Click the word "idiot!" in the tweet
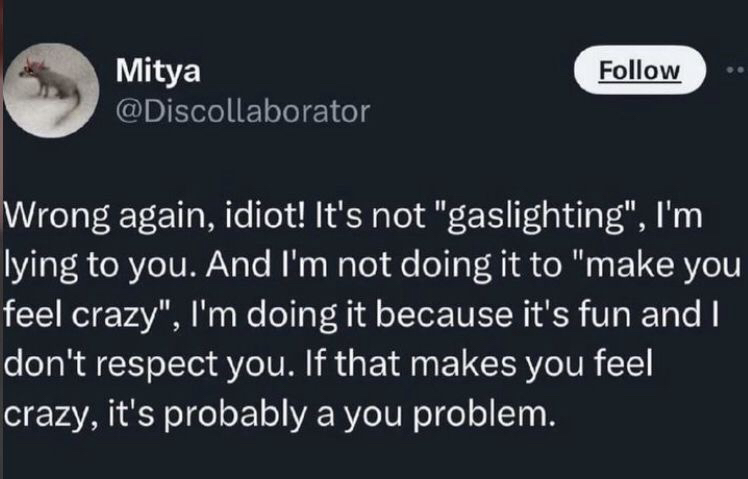Image resolution: width=748 pixels, height=479 pixels. click(238, 216)
